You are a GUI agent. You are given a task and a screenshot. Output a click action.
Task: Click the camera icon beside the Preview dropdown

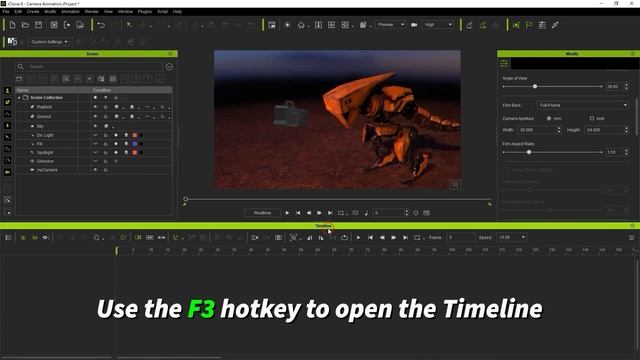(414, 25)
